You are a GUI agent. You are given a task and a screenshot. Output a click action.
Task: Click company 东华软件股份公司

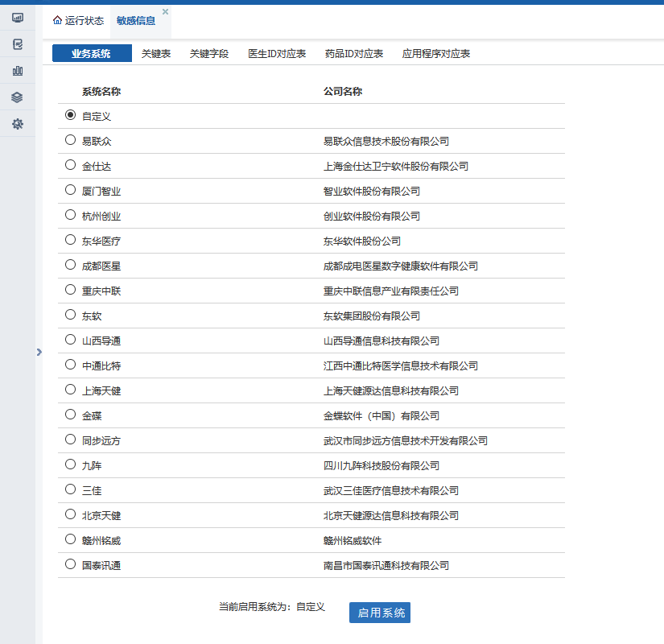[x=361, y=242]
